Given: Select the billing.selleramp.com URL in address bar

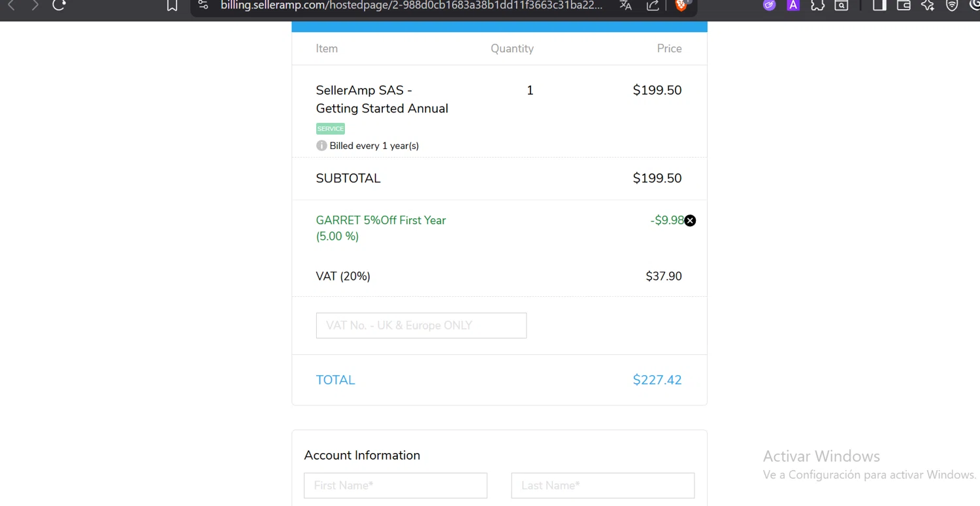Looking at the screenshot, I should pos(412,5).
